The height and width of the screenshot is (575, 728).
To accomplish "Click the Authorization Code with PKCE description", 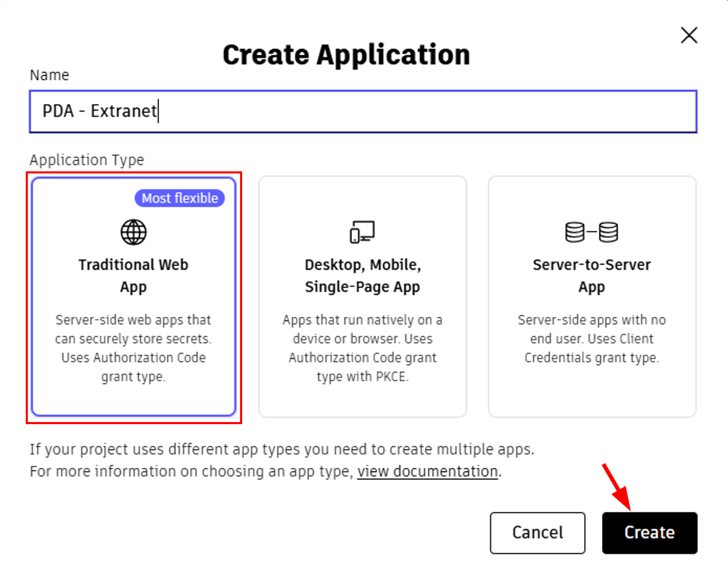I will [362, 348].
